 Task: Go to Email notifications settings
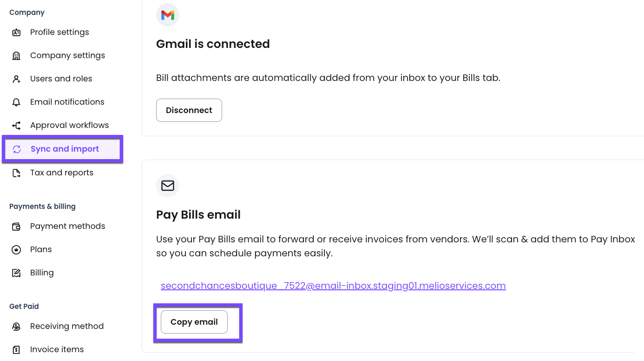[x=67, y=102]
